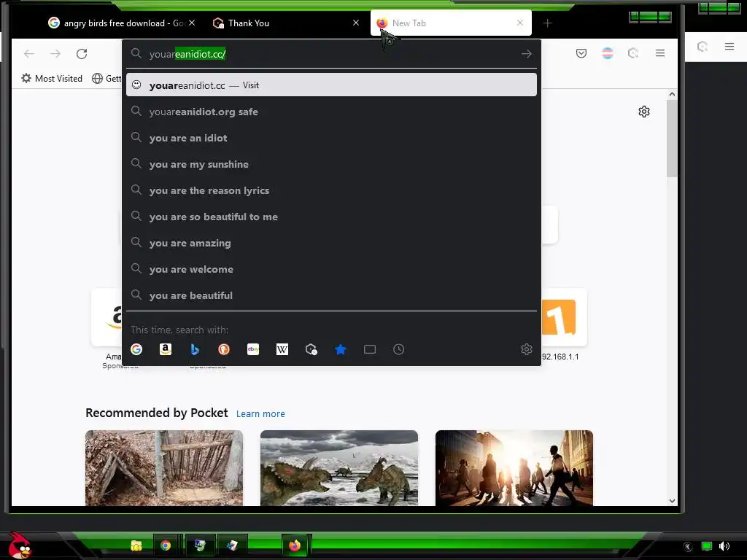Search this time with eBay
Screen dimensions: 747x560
coord(253,349)
